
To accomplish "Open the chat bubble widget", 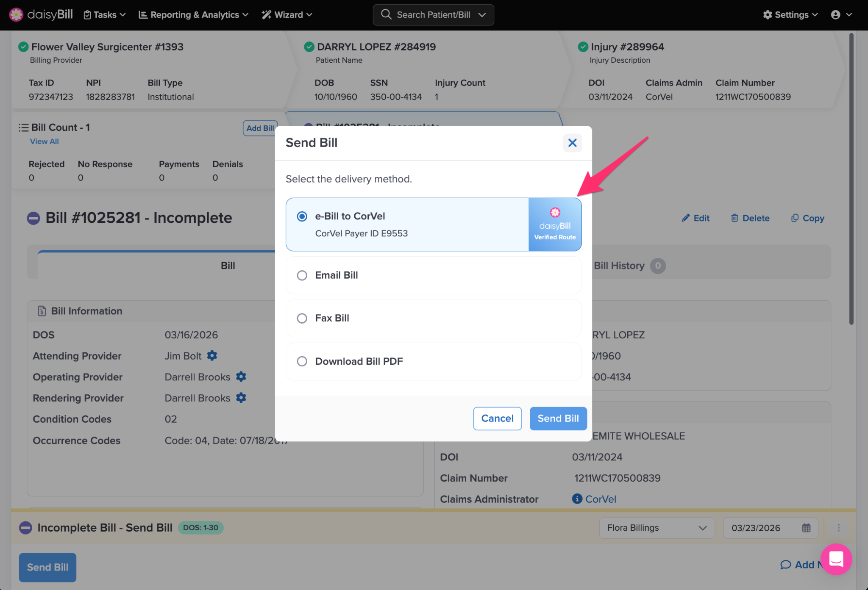I will [836, 559].
